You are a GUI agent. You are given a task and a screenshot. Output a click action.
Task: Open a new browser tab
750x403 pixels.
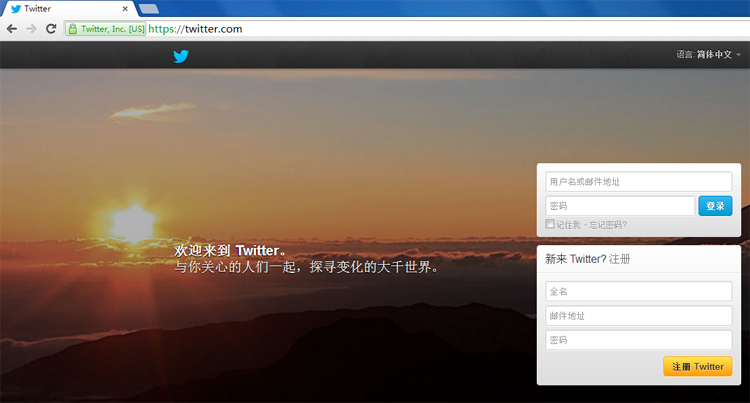pos(148,9)
